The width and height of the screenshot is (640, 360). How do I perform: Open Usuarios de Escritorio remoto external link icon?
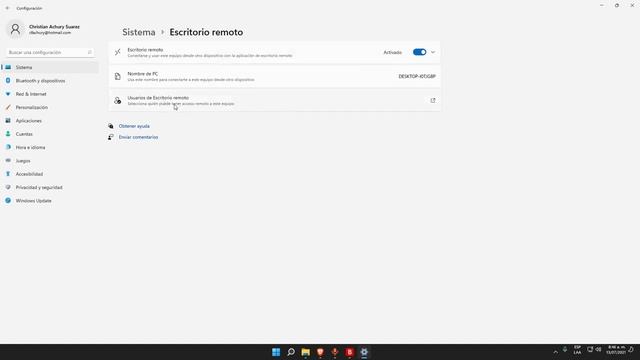coord(433,100)
